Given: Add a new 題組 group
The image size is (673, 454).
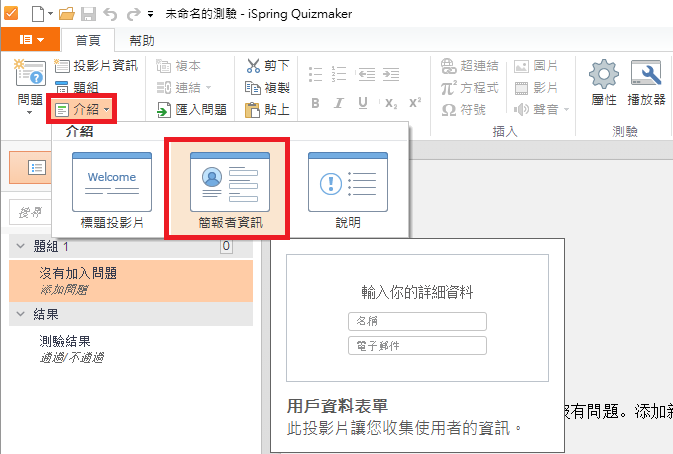Looking at the screenshot, I should tap(76, 88).
